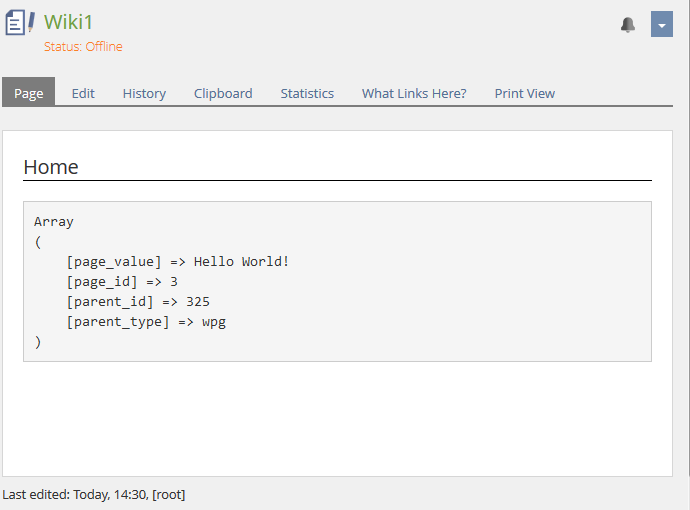Click the Home page heading
This screenshot has width=690, height=510.
[51, 167]
